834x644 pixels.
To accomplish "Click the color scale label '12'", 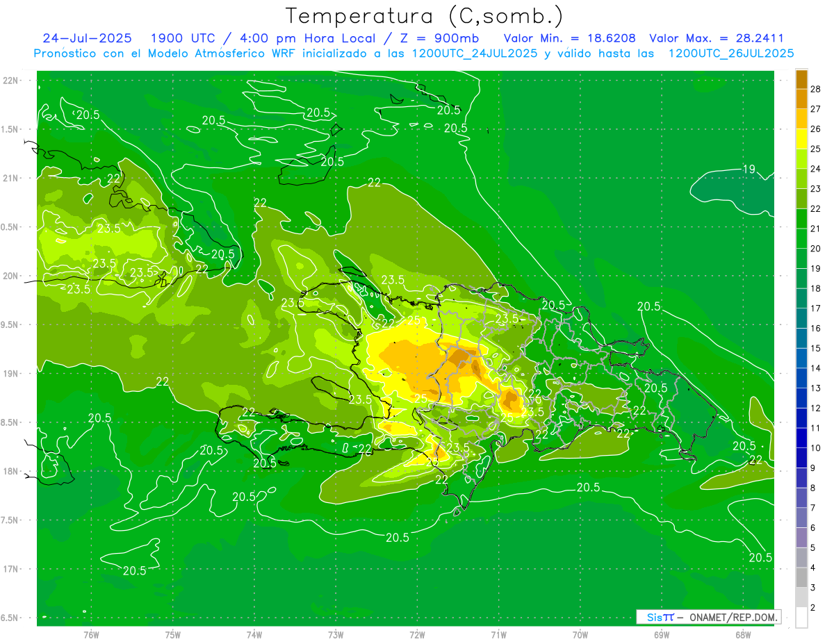I will click(x=816, y=408).
